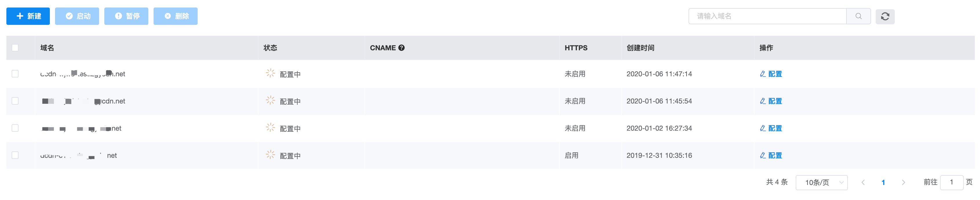Click page number 1 in pagination
This screenshot has height=200, width=980.
point(883,183)
